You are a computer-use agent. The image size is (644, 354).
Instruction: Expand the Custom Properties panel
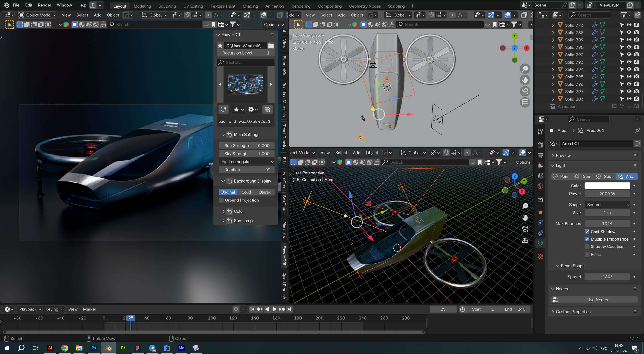click(x=573, y=312)
